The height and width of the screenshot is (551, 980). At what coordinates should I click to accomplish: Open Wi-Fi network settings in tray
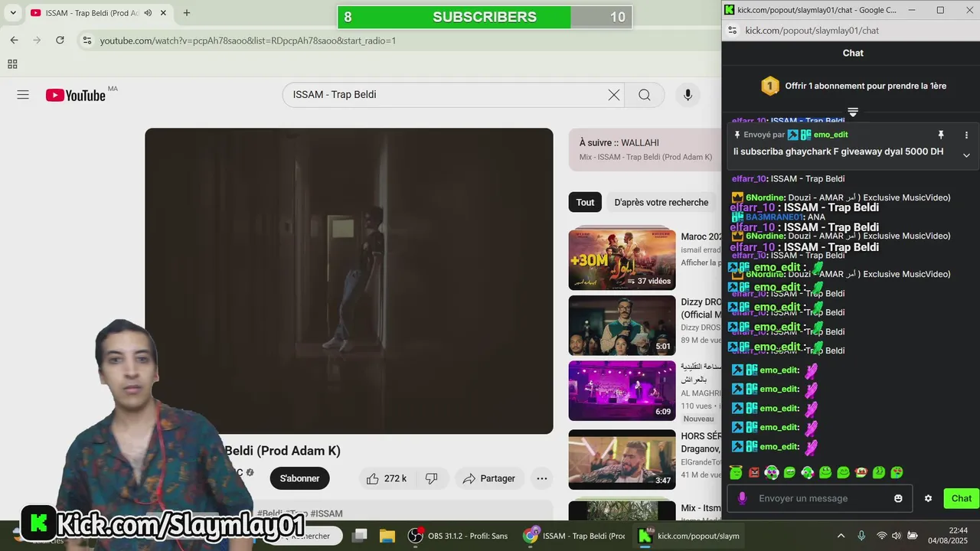tap(881, 536)
